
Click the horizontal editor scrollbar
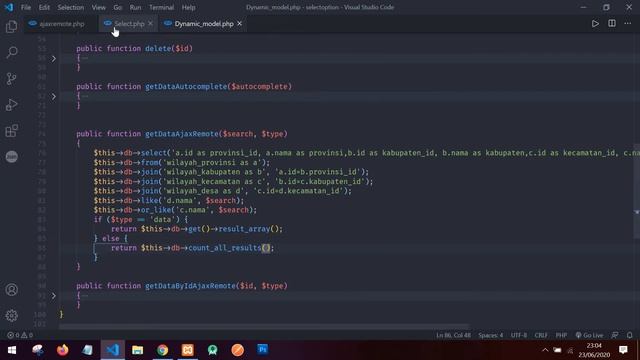(264, 327)
